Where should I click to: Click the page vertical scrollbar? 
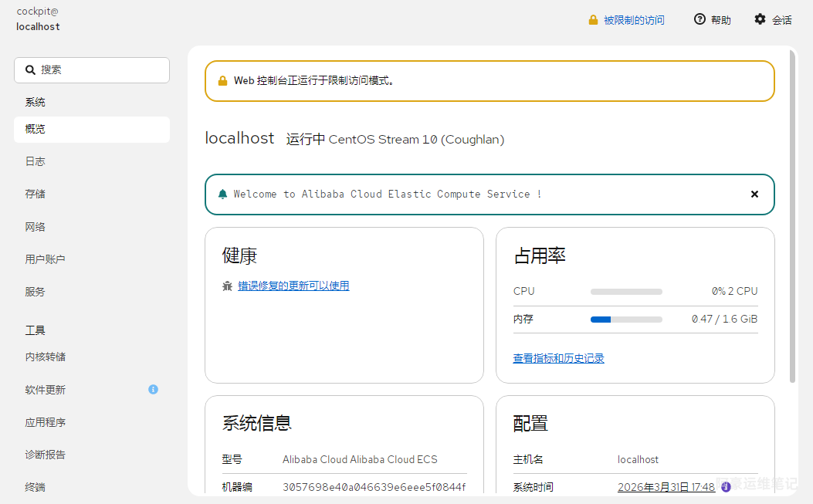click(x=792, y=217)
